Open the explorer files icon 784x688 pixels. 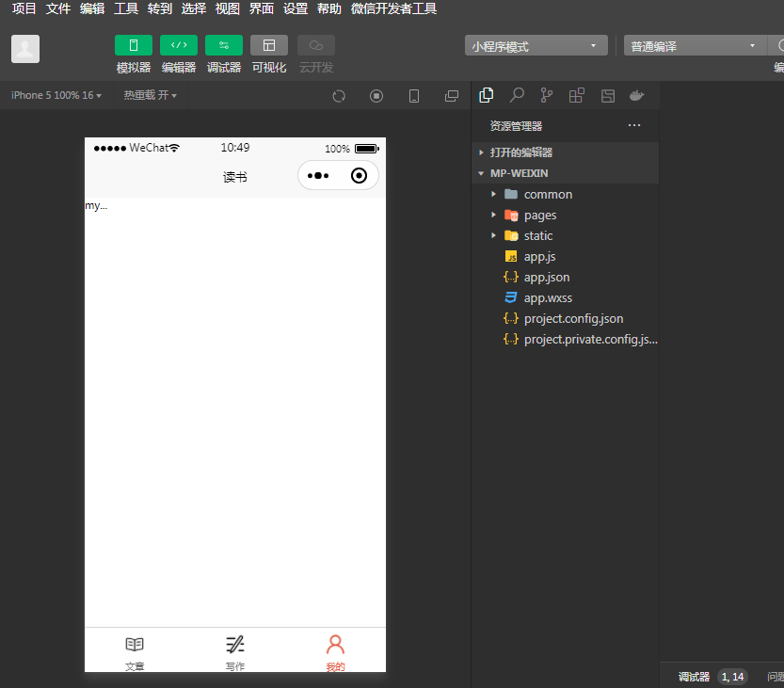click(x=486, y=95)
